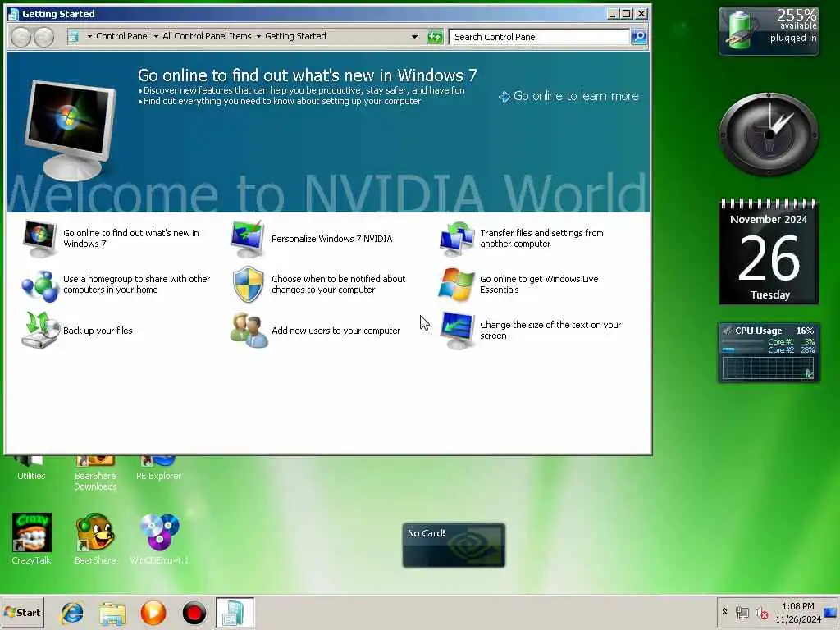
Task: Open dropdown arrow before Getting Started breadcrumb
Action: [x=258, y=36]
